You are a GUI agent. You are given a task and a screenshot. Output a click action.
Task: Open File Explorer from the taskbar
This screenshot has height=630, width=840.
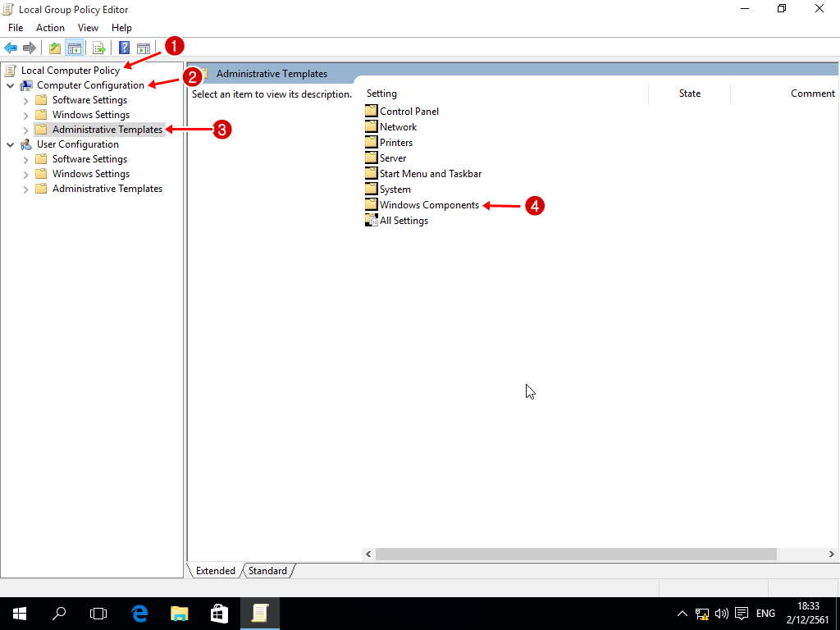pos(179,613)
